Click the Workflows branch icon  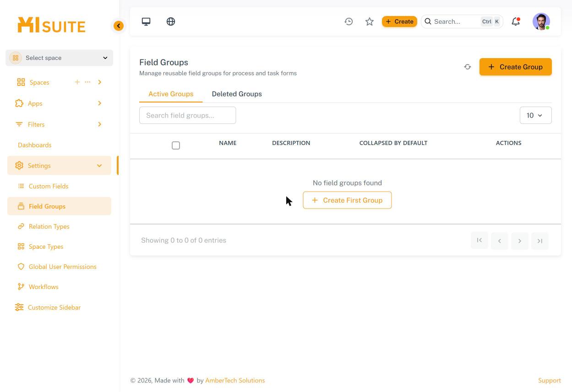[x=21, y=287]
